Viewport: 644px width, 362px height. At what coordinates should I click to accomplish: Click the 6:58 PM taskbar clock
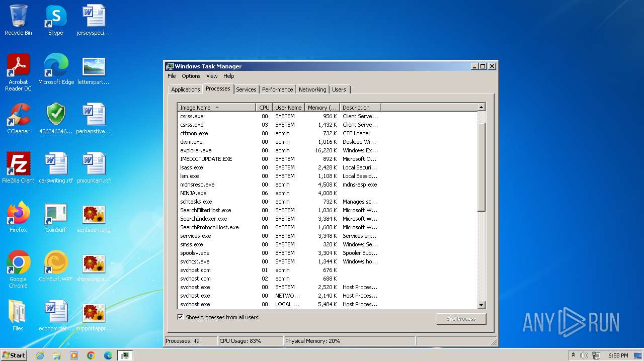tap(618, 355)
